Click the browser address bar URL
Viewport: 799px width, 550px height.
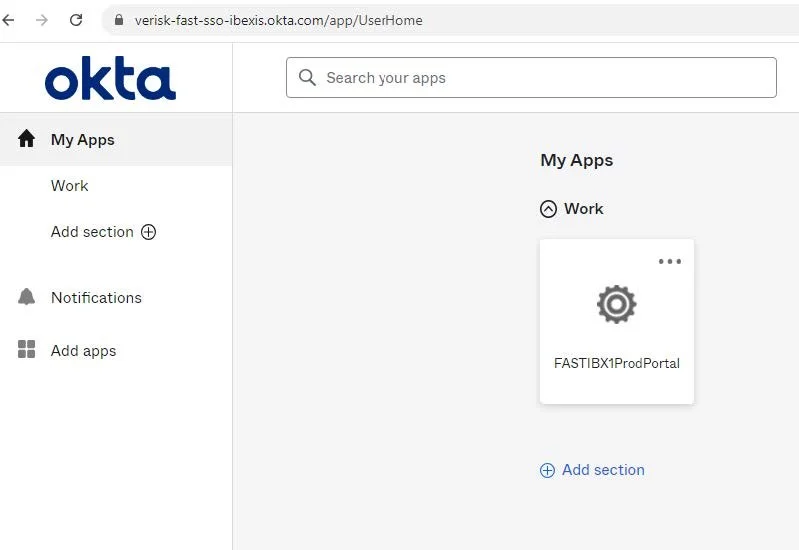[279, 20]
